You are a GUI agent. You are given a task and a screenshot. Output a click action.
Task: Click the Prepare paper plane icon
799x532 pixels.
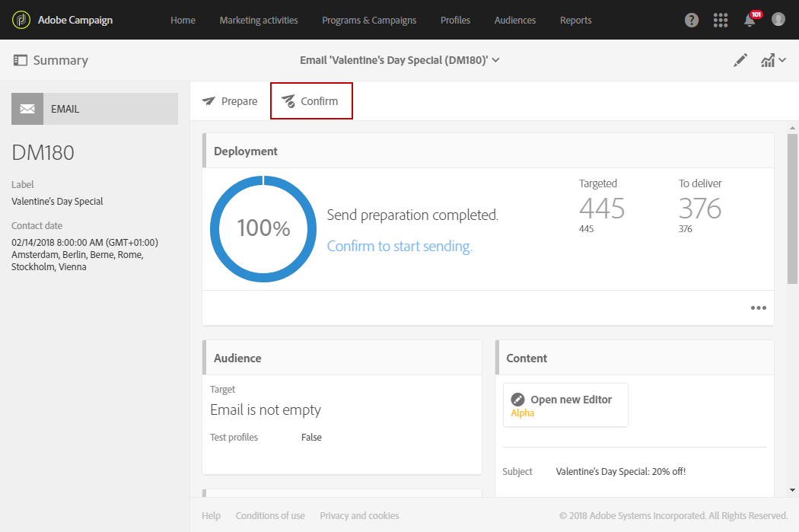(x=209, y=101)
